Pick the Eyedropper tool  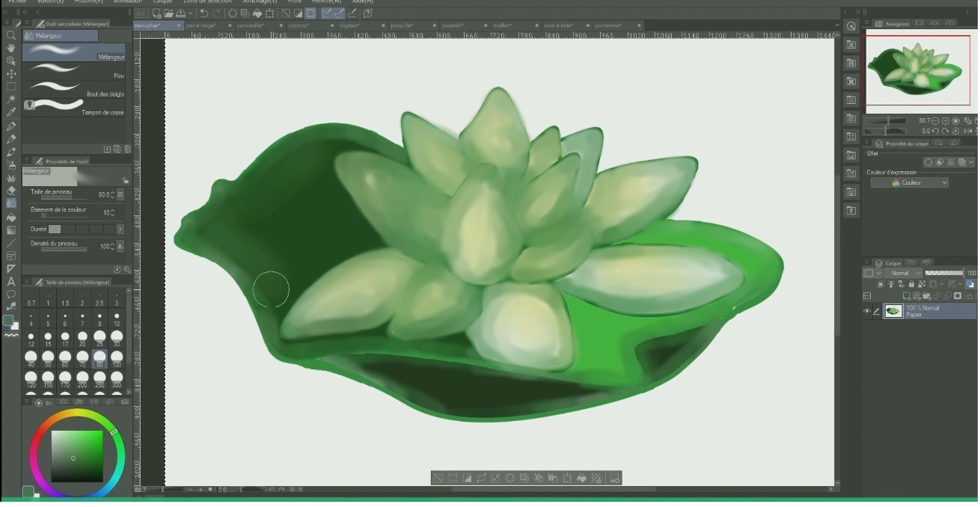point(11,111)
